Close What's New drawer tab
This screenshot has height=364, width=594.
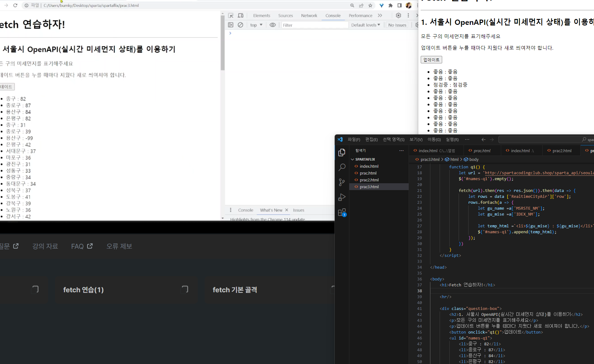pyautogui.click(x=287, y=210)
